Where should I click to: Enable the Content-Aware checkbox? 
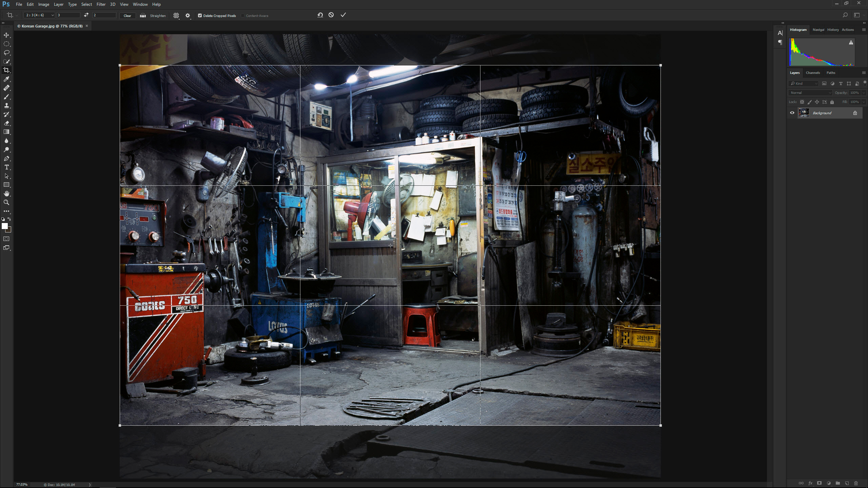(x=243, y=16)
